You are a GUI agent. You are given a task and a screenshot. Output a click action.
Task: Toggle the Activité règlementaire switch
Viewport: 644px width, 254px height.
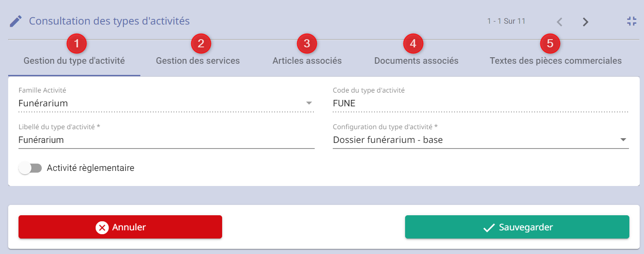coord(31,168)
